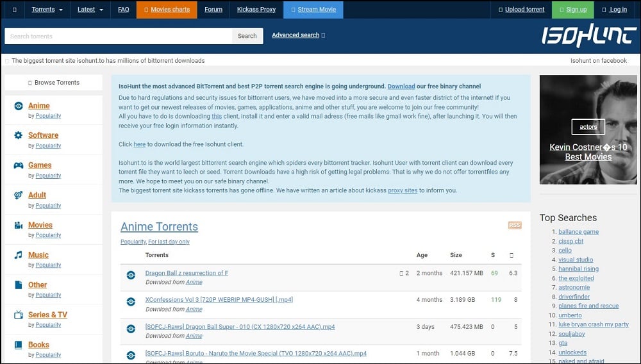Click the 'this' client link in notice
641x364 pixels.
[x=217, y=117]
